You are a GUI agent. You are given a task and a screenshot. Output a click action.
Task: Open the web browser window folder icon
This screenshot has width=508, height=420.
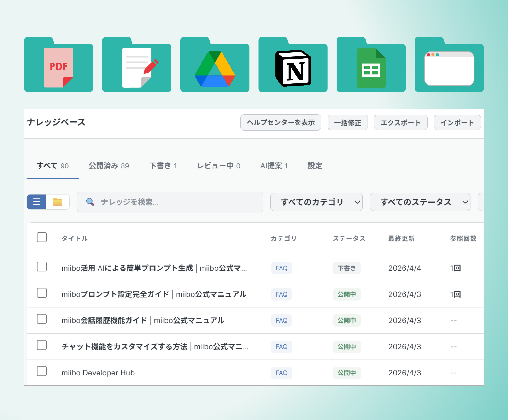coord(449,64)
